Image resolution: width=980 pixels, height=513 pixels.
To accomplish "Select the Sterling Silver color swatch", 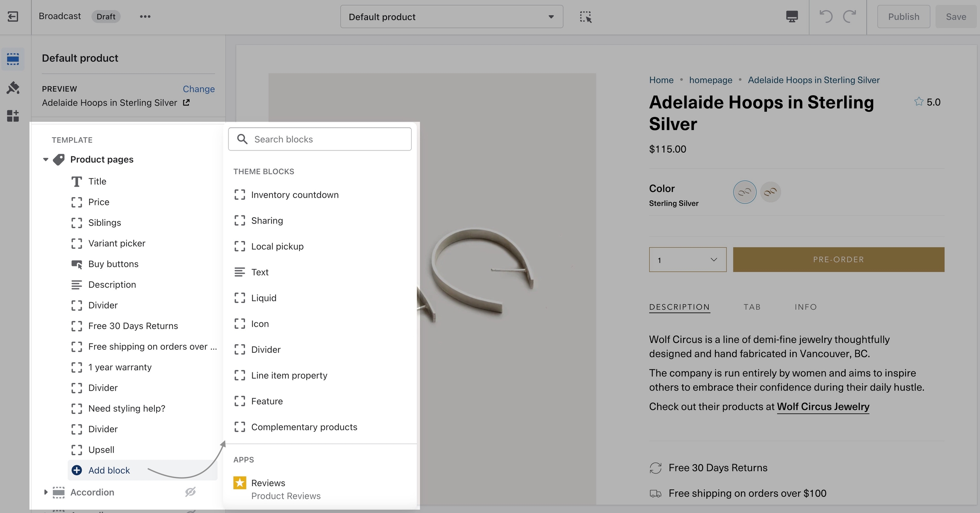I will point(744,192).
